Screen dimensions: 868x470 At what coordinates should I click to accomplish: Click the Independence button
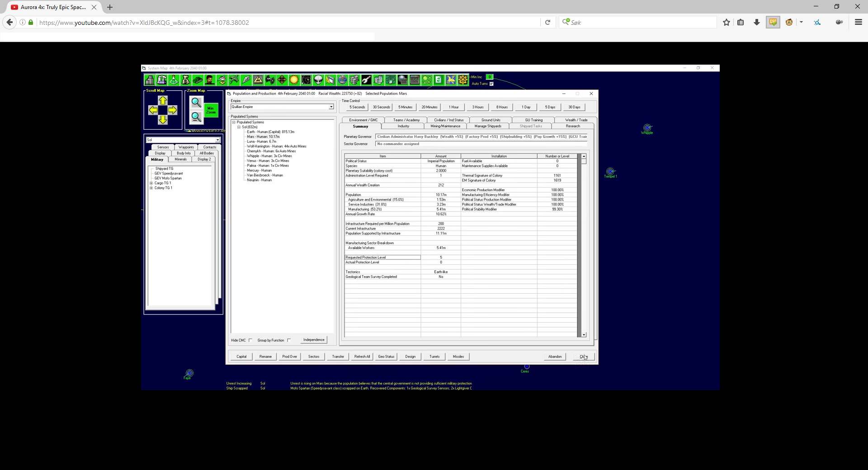(314, 340)
